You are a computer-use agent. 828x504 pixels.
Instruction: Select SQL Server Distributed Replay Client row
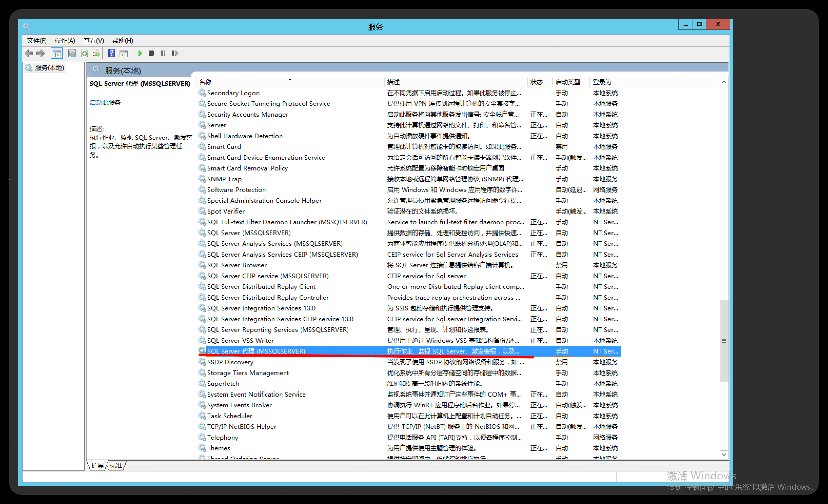(409, 286)
